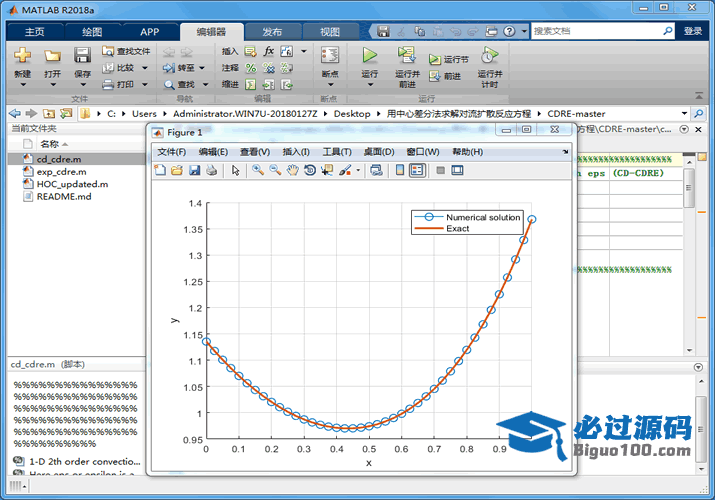Open the Save (保存) dropdown arrow
Image resolution: width=715 pixels, height=500 pixels.
(x=83, y=85)
